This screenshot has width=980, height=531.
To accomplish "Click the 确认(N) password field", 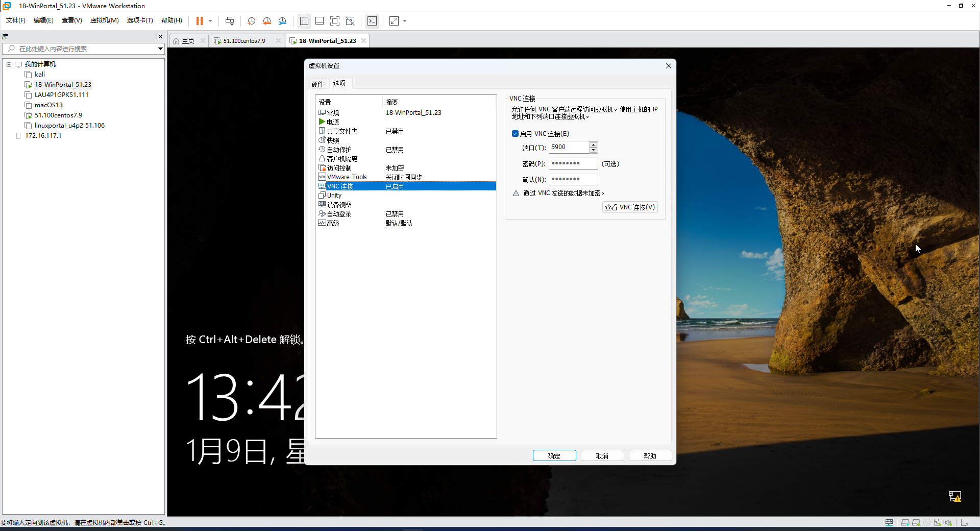I will [573, 179].
